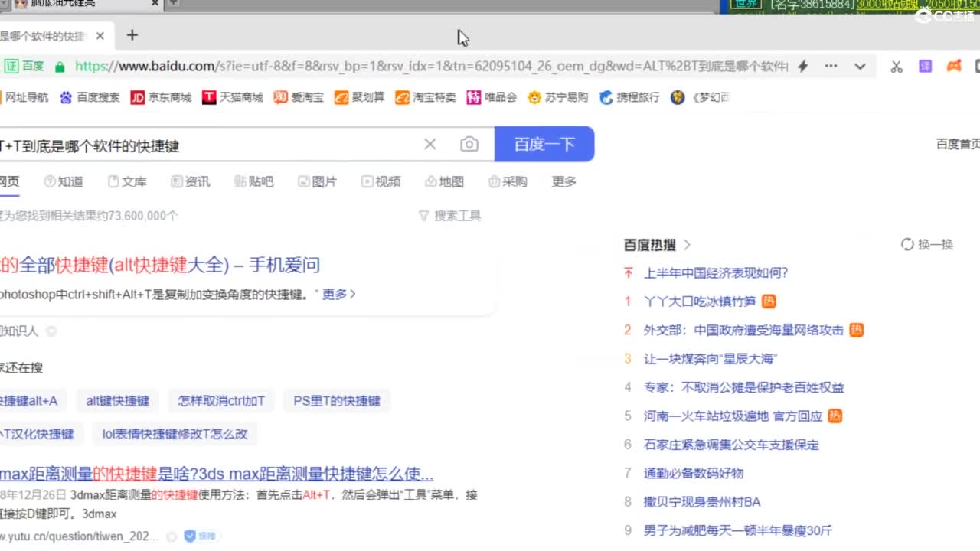
Task: Open 更多 search categories
Action: (564, 181)
